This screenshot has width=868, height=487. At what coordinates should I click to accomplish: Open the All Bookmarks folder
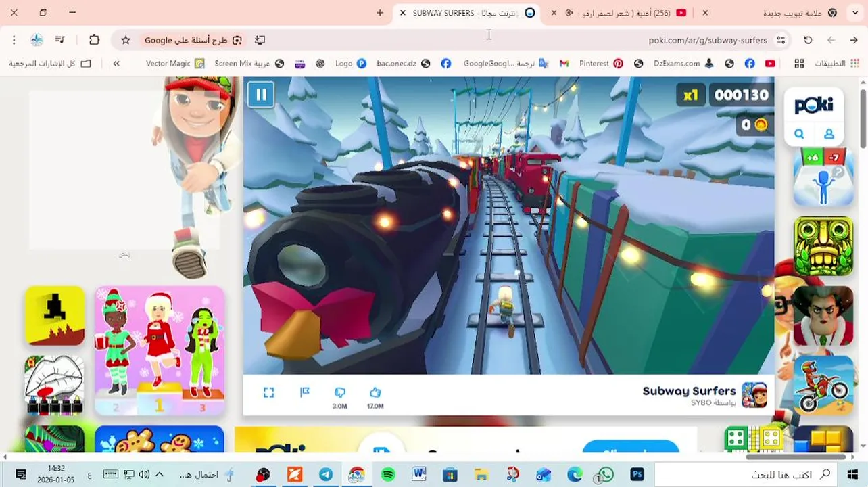pos(49,63)
